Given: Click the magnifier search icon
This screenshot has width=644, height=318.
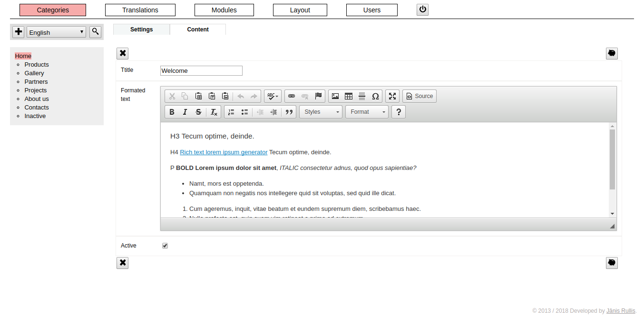Looking at the screenshot, I should 96,32.
